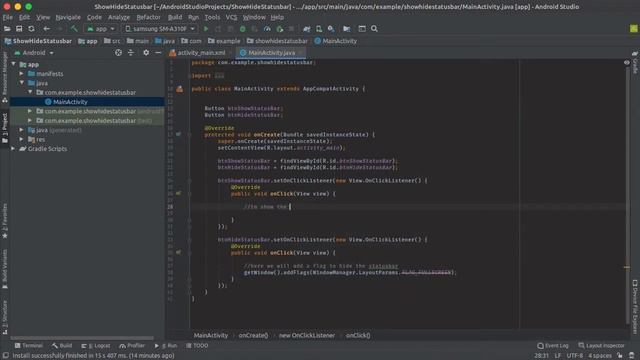Expand Gradle Scripts node
The height and width of the screenshot is (360, 640).
point(13,149)
